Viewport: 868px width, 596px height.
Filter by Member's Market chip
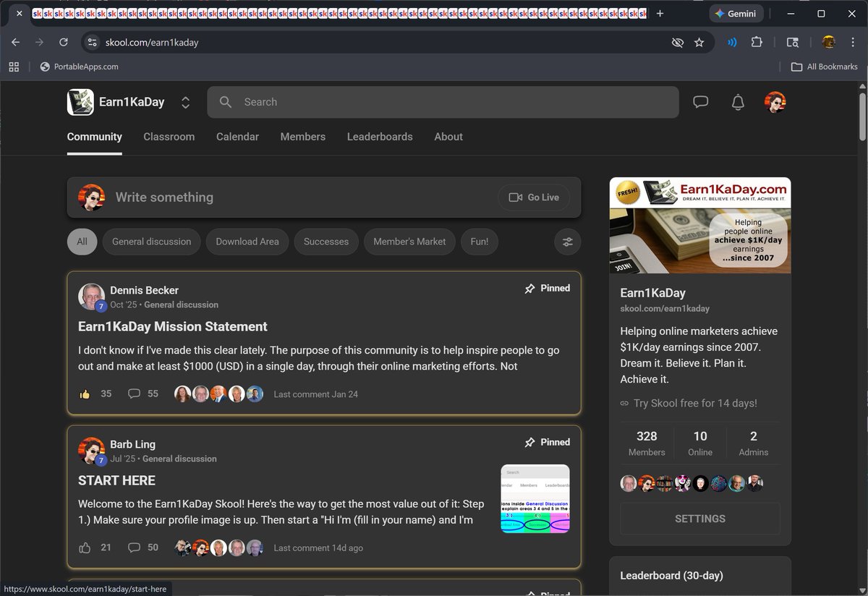[409, 242]
